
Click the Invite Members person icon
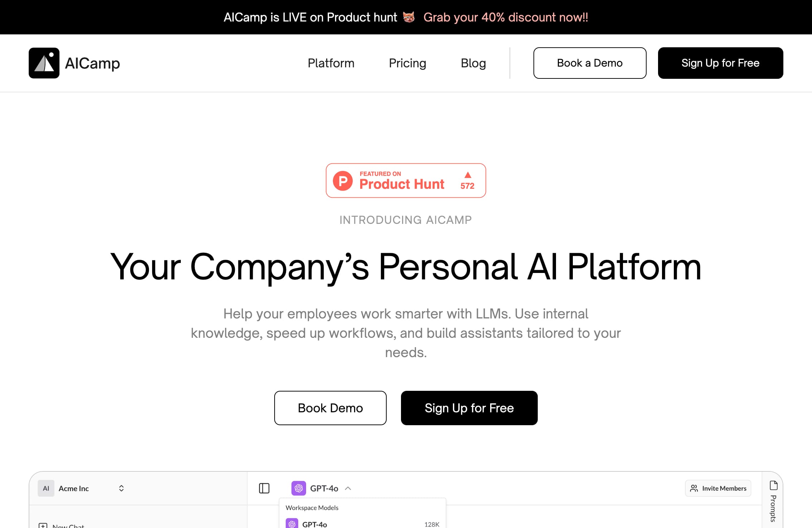pos(693,488)
